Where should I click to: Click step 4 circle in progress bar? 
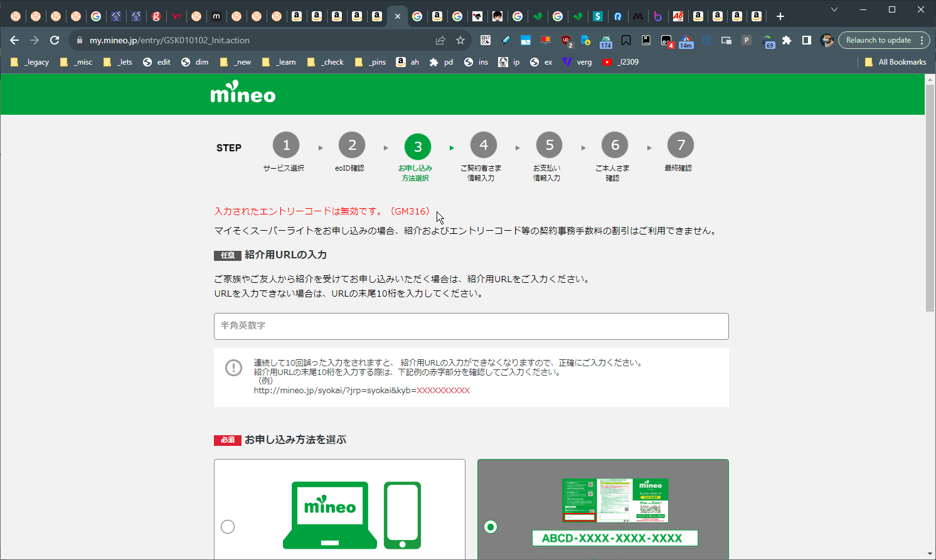tap(484, 145)
